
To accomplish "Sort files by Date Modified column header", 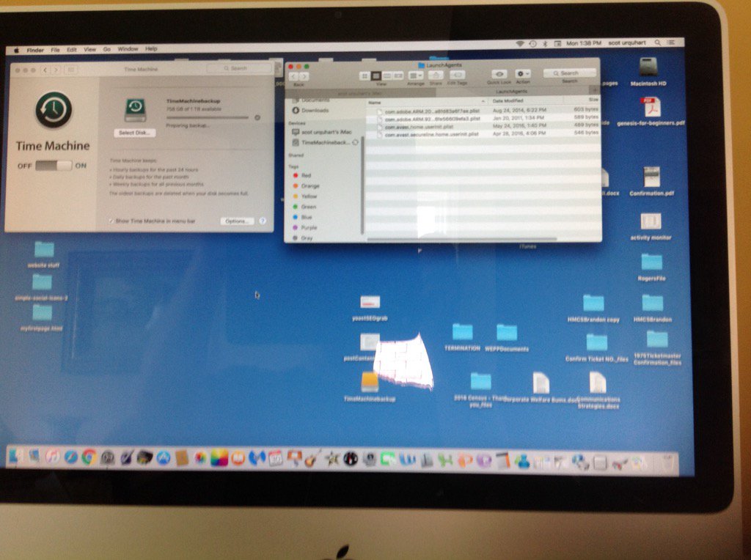I will pyautogui.click(x=526, y=101).
